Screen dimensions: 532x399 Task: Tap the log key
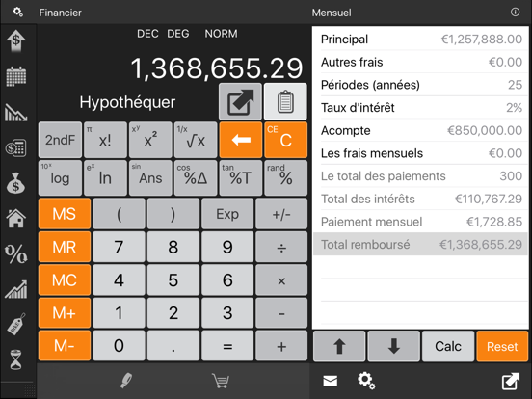click(60, 177)
